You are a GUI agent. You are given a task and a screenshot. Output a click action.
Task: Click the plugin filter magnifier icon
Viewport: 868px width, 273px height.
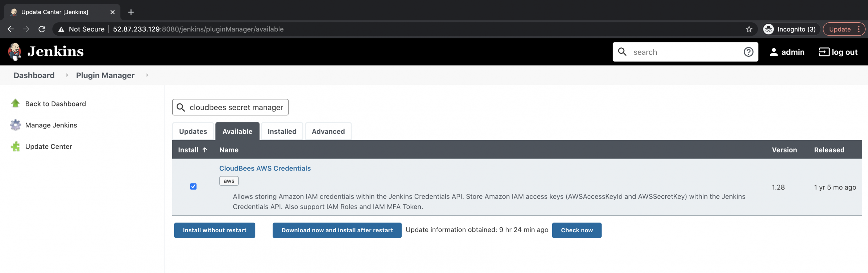[181, 107]
